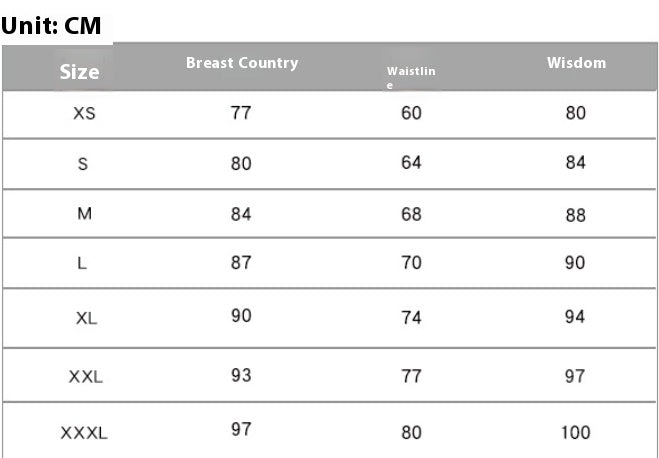Click the M size row label
659x458 pixels.
(x=85, y=214)
